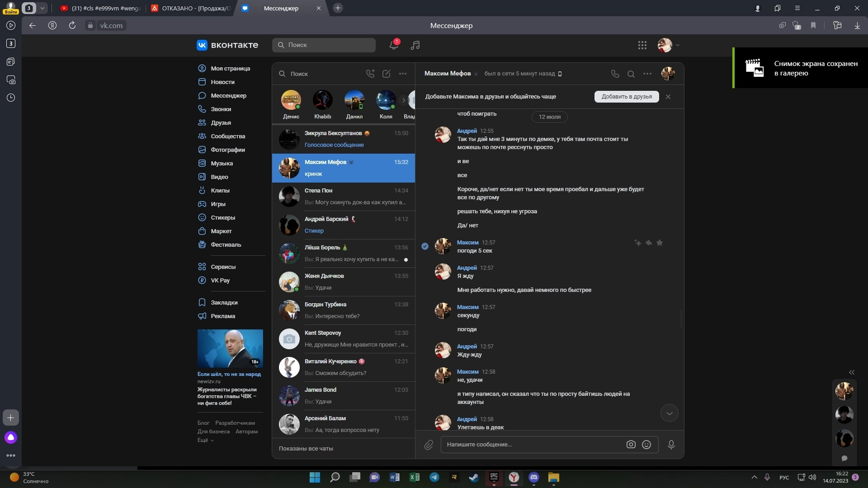Search within the current conversation
Screen dimensions: 868x488
click(x=631, y=74)
